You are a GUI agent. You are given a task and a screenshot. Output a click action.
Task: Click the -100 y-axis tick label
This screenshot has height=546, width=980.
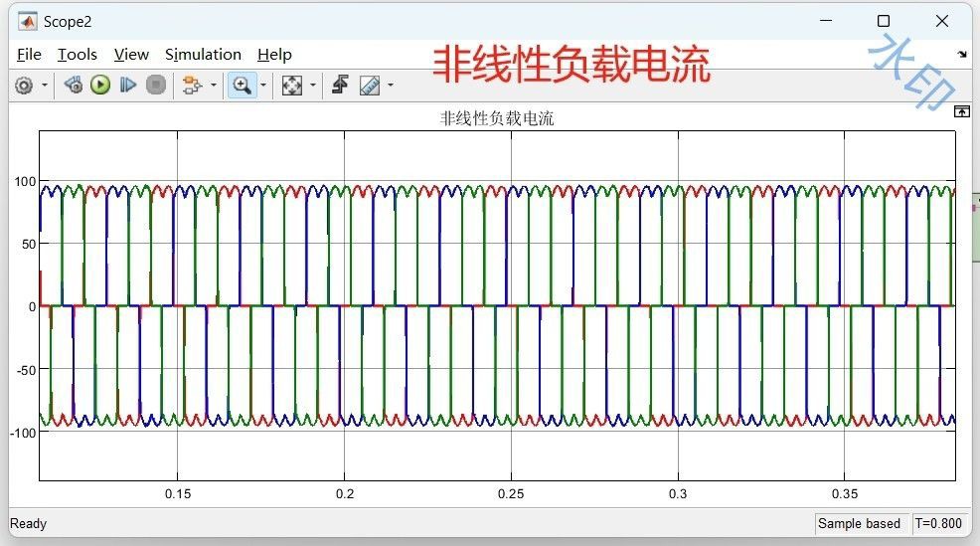[x=23, y=433]
